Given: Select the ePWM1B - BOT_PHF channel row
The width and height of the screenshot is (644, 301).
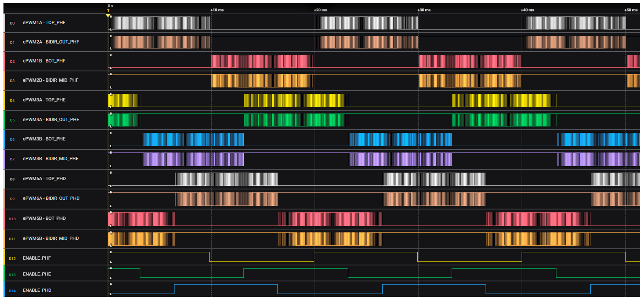Looking at the screenshot, I should click(44, 61).
